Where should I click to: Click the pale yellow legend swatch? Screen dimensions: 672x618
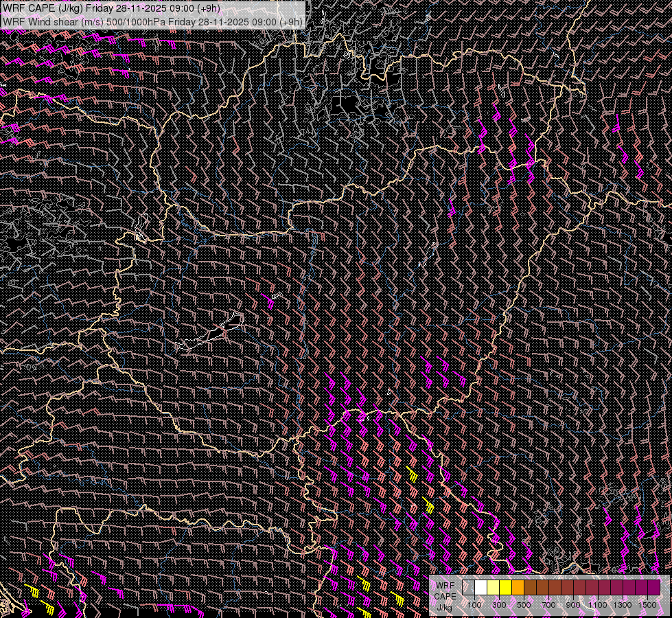tap(493, 588)
